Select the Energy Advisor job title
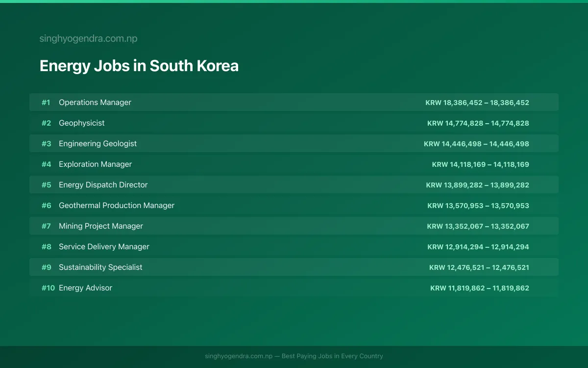Viewport: 588px width, 368px height. [86, 288]
